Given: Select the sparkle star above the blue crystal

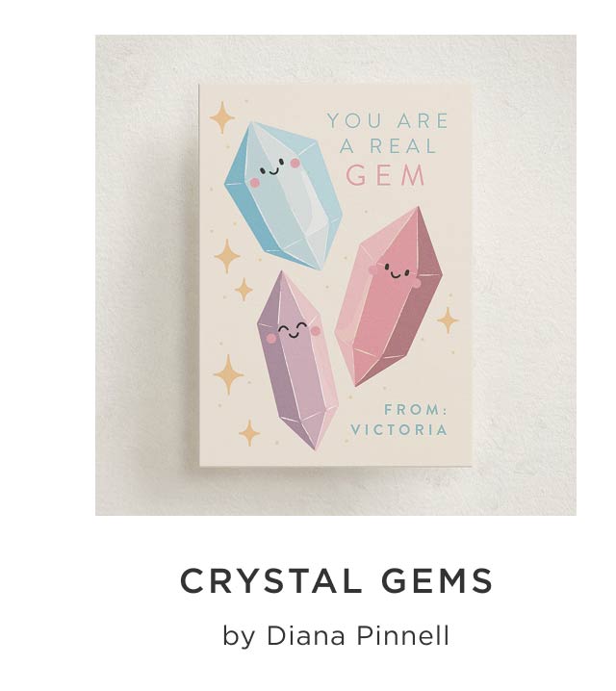Looking at the screenshot, I should tap(222, 117).
